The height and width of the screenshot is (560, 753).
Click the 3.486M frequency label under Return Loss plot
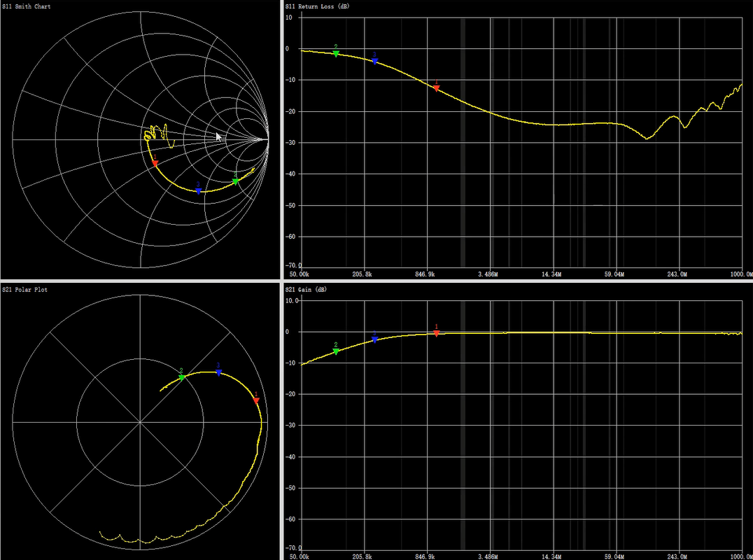[x=488, y=274]
